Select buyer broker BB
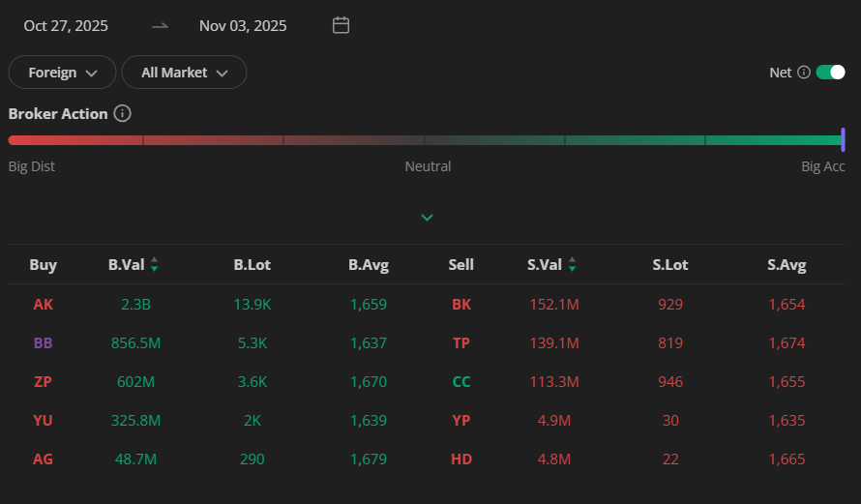Image resolution: width=861 pixels, height=504 pixels. point(44,343)
